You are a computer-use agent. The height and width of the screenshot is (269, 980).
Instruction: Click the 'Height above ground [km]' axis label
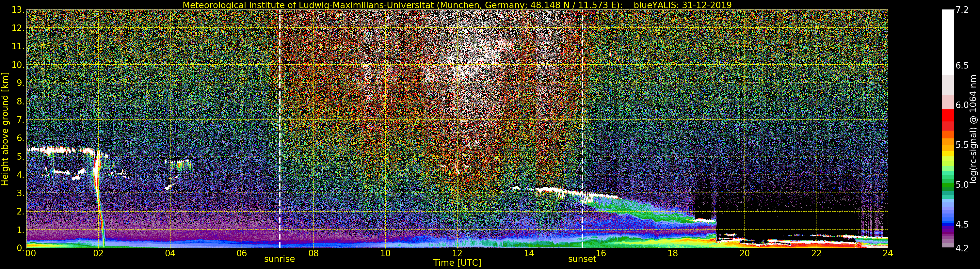tap(5, 129)
